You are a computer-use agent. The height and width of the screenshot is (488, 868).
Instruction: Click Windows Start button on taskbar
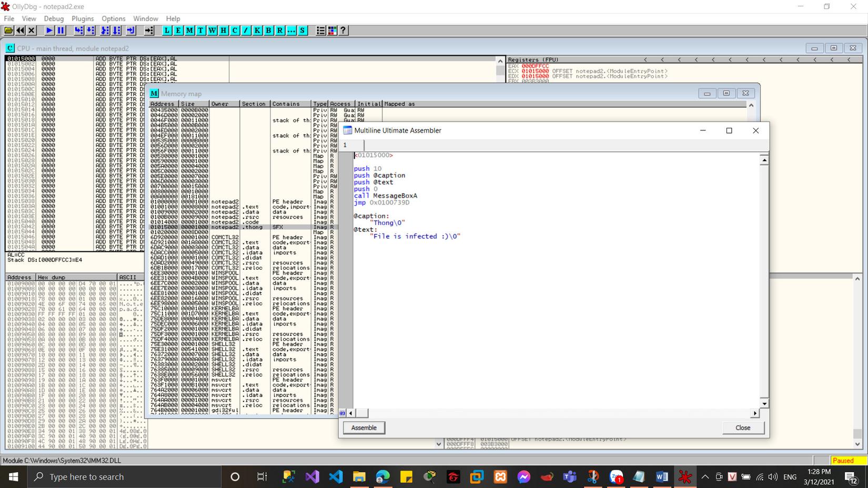click(x=13, y=477)
